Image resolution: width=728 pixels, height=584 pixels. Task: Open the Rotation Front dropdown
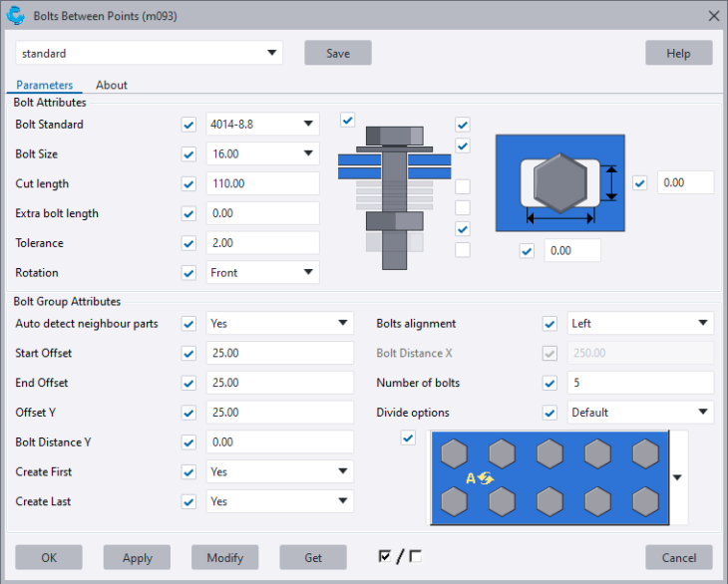pos(263,272)
